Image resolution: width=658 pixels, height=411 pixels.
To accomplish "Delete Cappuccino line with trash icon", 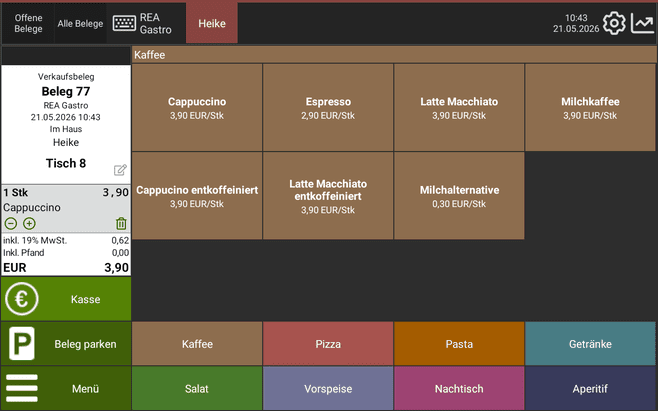I will tap(121, 223).
